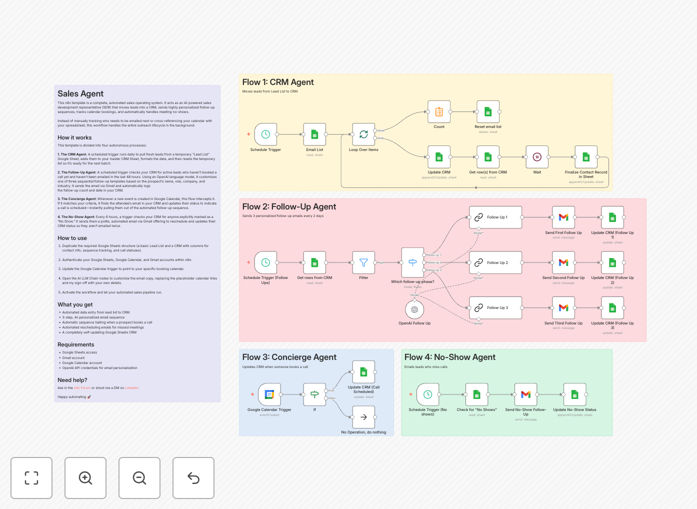Select the Check for "No Shows" node
The width and height of the screenshot is (697, 509).
[477, 394]
